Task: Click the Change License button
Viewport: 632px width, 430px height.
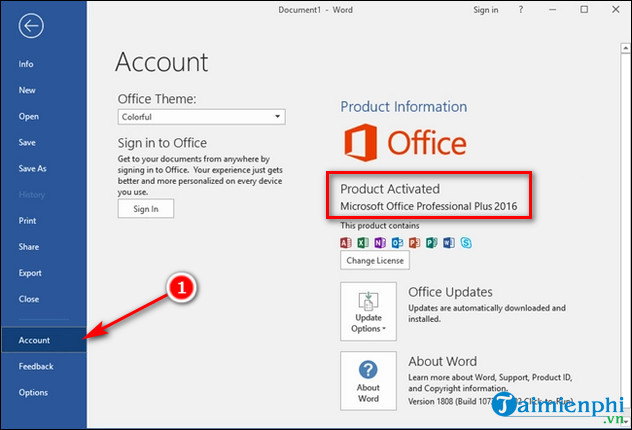Action: coord(375,260)
